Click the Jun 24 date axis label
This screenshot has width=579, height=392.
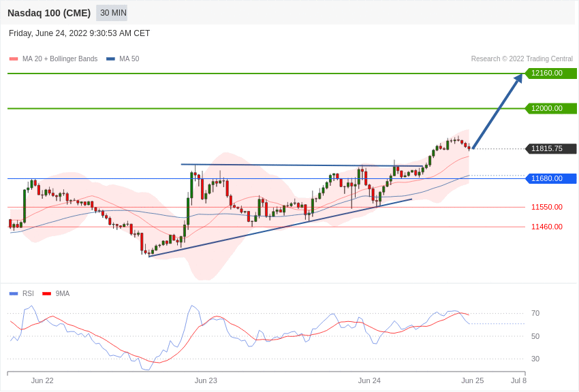369,380
